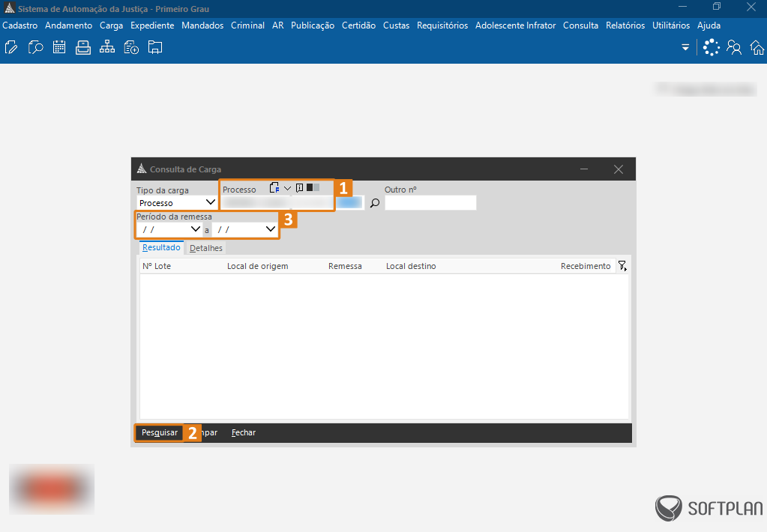The height and width of the screenshot is (532, 767).
Task: Click the document search magnifier toolbar icon
Action: [35, 48]
